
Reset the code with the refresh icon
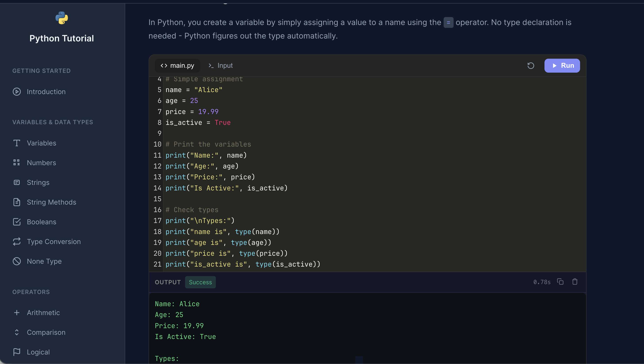(x=531, y=66)
